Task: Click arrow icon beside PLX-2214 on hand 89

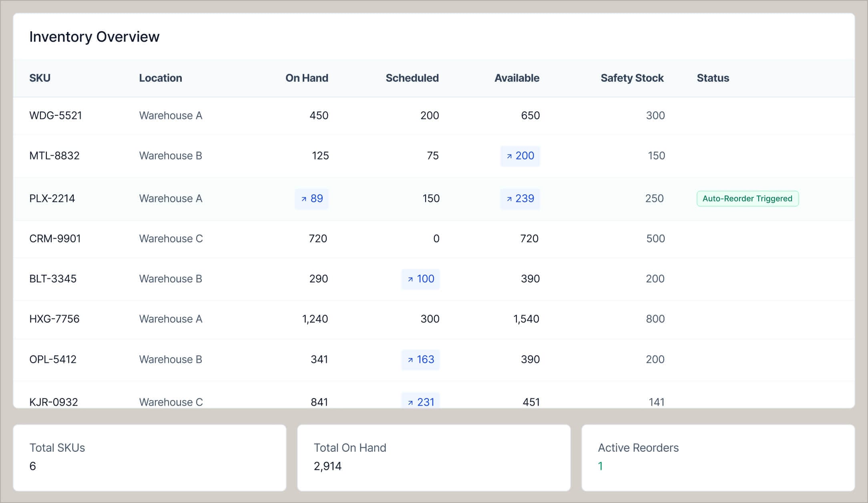Action: pyautogui.click(x=304, y=199)
